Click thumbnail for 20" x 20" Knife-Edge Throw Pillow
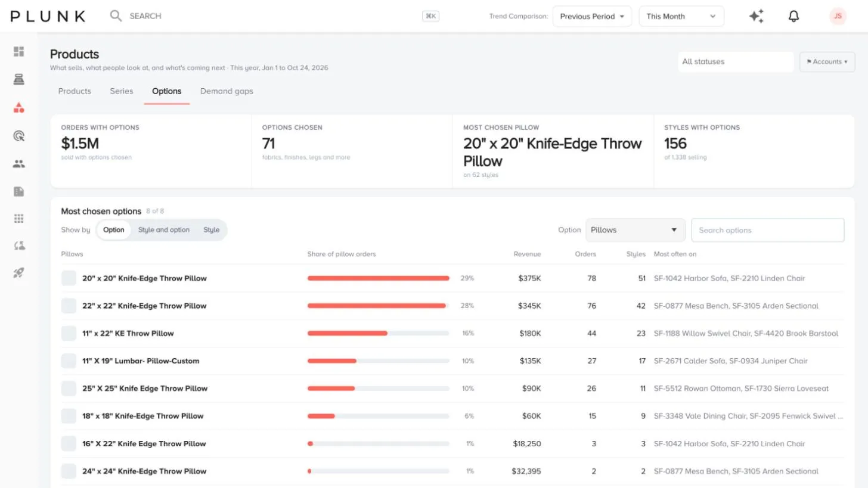868x488 pixels. coord(69,278)
